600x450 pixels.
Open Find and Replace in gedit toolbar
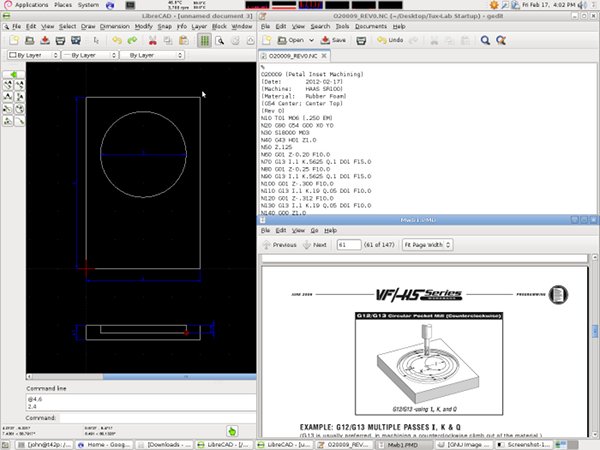coord(501,40)
